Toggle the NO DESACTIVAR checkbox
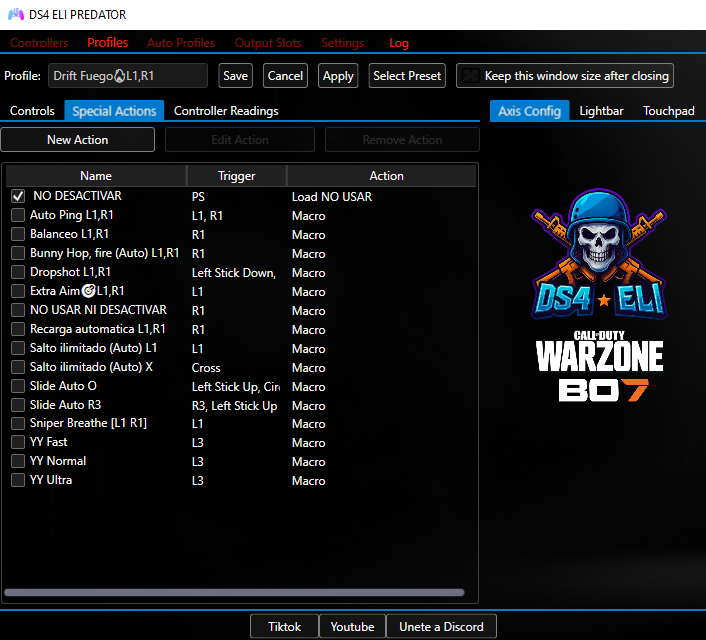Screen dimensions: 706x640 (18, 196)
